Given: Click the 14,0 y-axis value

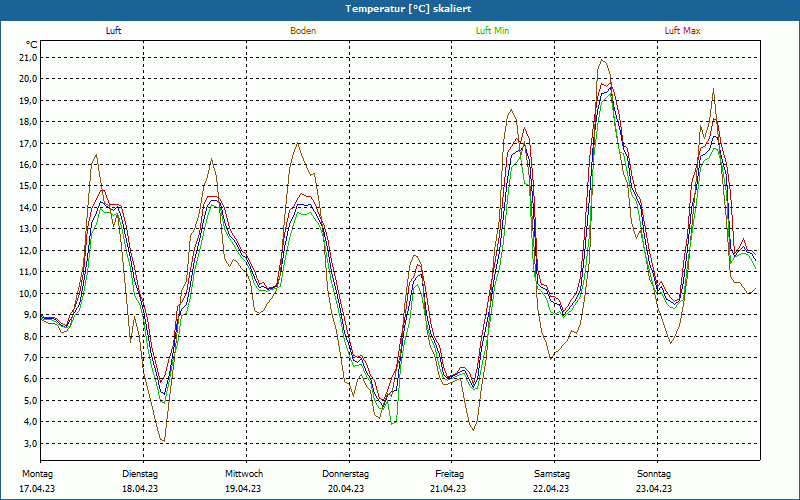Looking at the screenshot, I should pyautogui.click(x=28, y=208).
